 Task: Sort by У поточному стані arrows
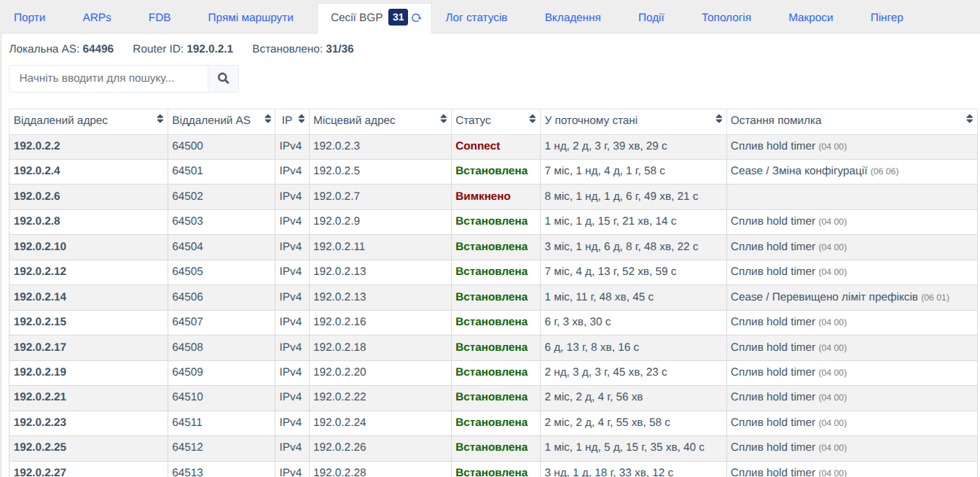point(719,120)
